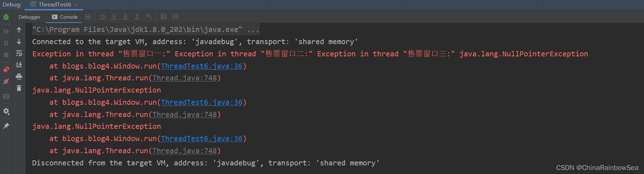The width and height of the screenshot is (644, 174).
Task: Expand folded java.exe command line ellipsis
Action: pyautogui.click(x=253, y=29)
